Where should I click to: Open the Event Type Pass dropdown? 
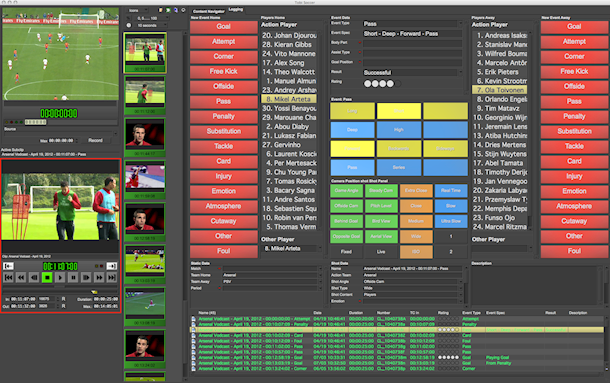412,24
